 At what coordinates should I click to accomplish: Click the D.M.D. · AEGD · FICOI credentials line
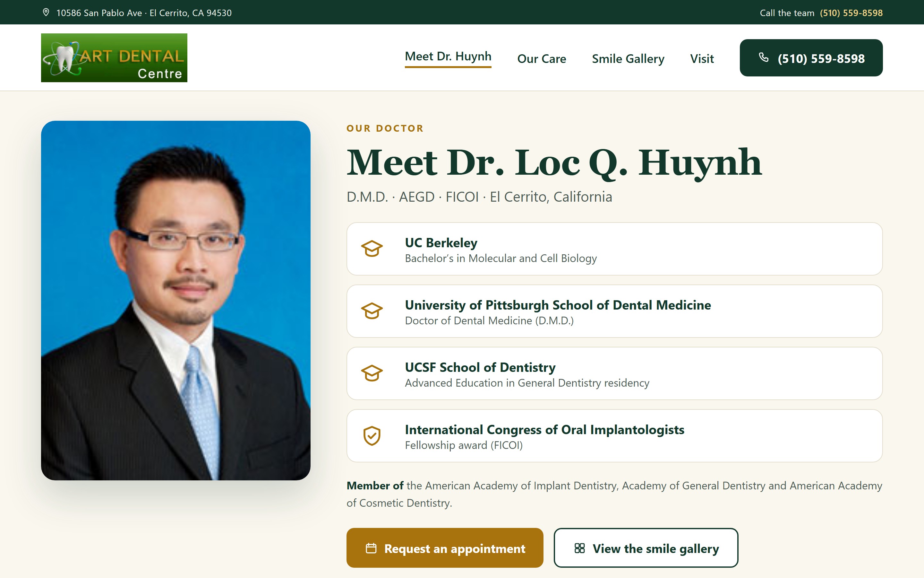pyautogui.click(x=479, y=197)
